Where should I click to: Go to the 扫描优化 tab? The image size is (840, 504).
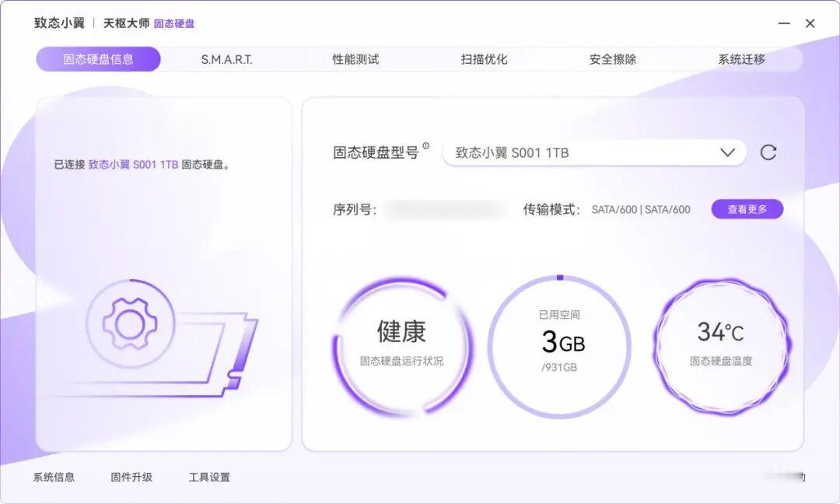(x=484, y=59)
